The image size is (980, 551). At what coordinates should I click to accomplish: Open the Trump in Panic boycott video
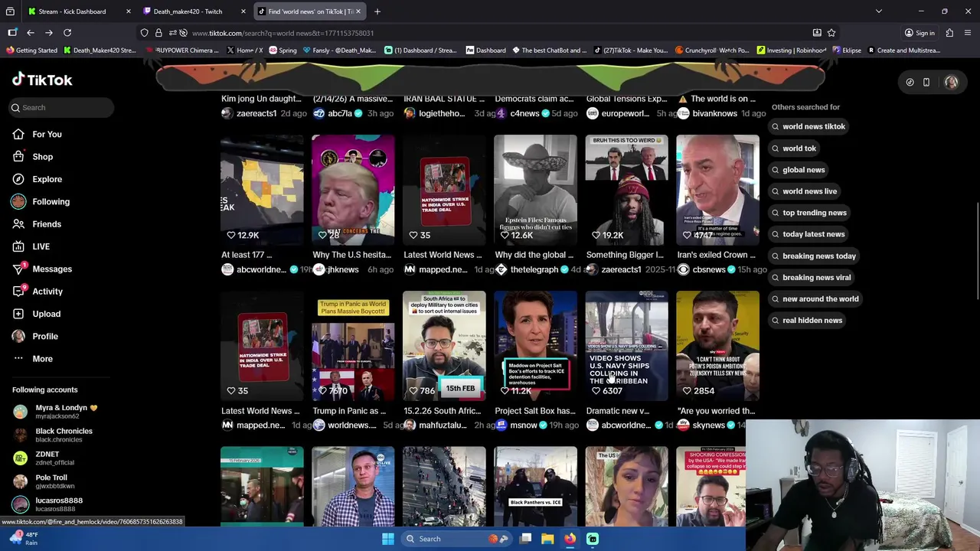click(x=353, y=346)
